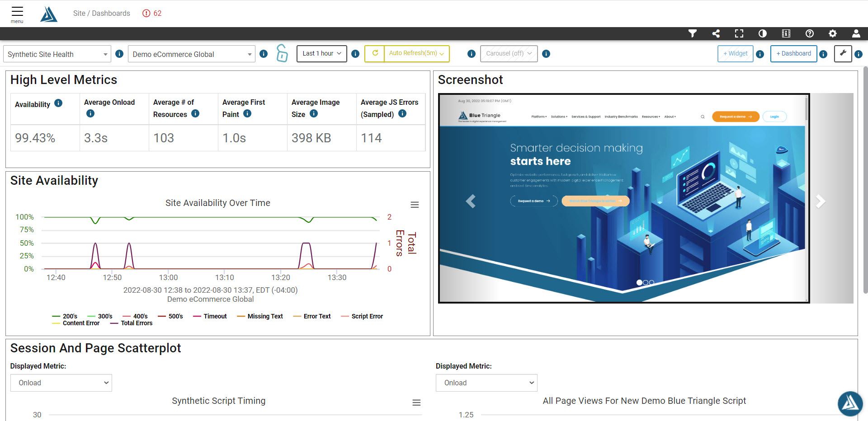Image resolution: width=868 pixels, height=421 pixels.
Task: Open the Auto Refresh(5m) dropdown
Action: point(416,53)
